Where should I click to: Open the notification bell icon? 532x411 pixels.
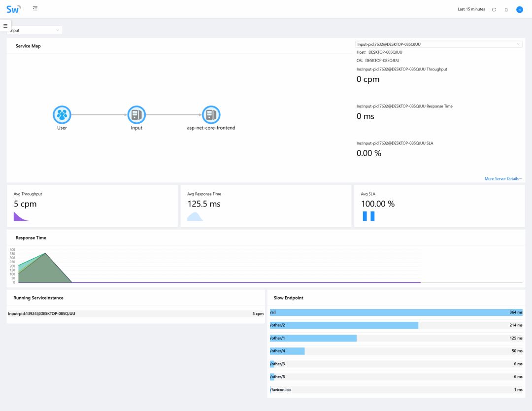pyautogui.click(x=506, y=9)
